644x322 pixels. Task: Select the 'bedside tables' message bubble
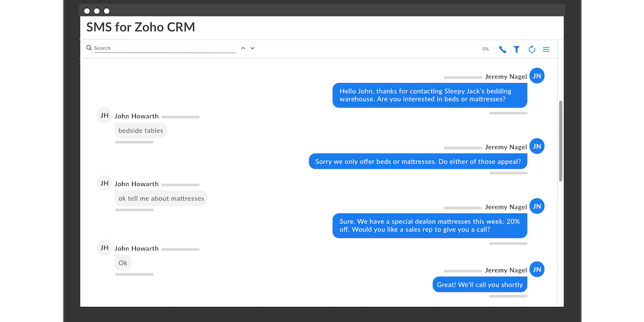coord(141,131)
